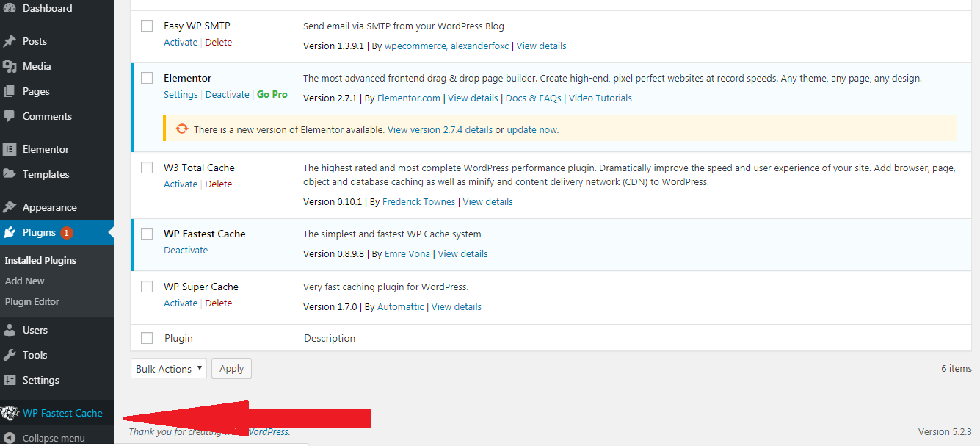This screenshot has height=446, width=980.
Task: Click the Elementor Go Pro link
Action: (272, 94)
